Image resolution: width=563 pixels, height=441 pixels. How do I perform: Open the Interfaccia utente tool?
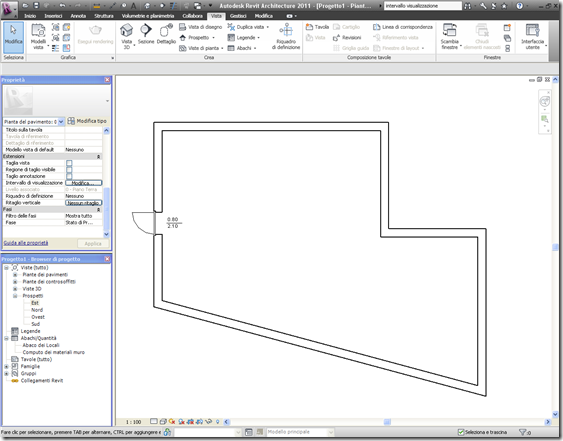[533, 37]
